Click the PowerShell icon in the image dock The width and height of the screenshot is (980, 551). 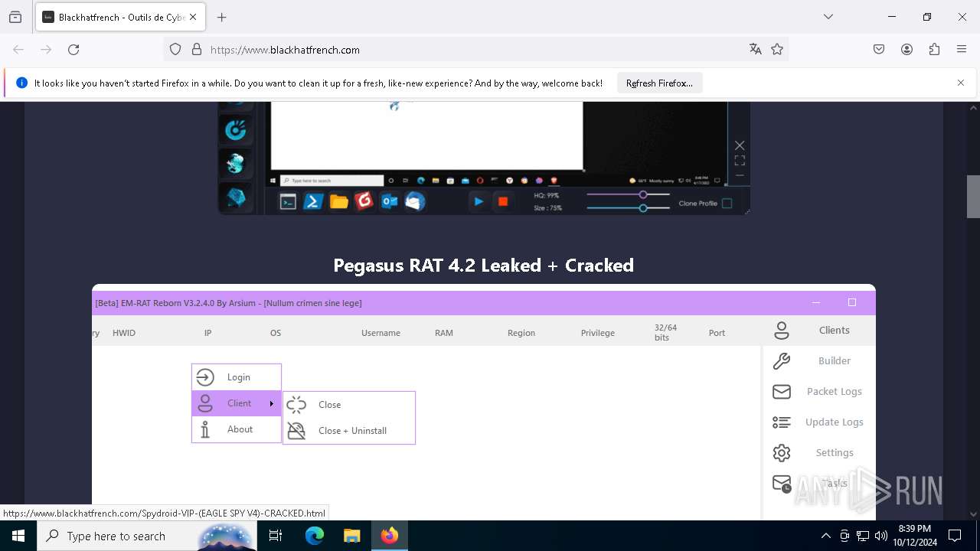312,202
